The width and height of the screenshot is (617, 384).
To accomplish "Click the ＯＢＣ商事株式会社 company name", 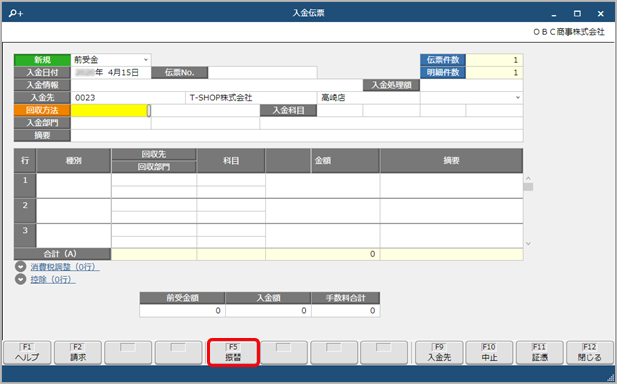I will coord(569,32).
